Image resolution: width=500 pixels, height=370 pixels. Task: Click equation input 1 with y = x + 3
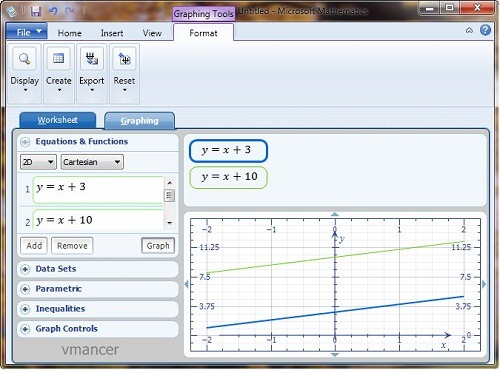point(98,190)
